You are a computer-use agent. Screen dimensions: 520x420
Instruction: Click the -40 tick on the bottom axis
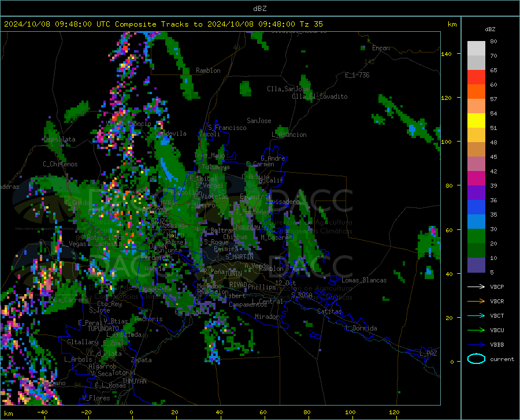coord(42,412)
